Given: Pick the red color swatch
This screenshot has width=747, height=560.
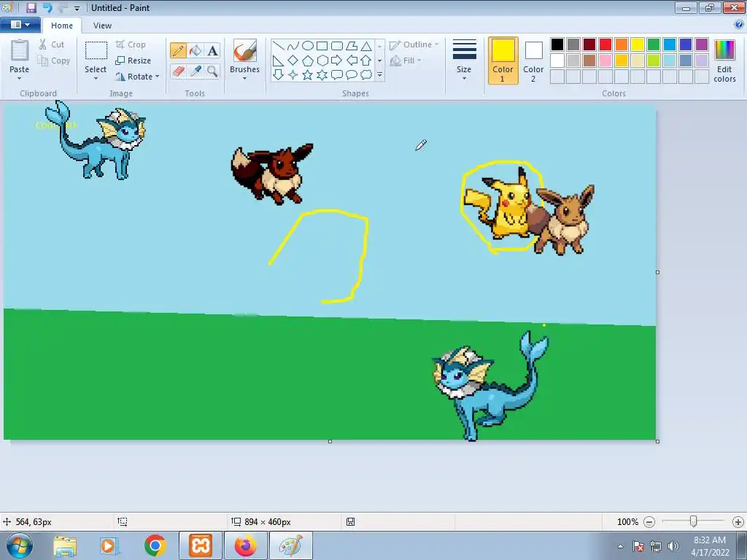Looking at the screenshot, I should click(605, 44).
